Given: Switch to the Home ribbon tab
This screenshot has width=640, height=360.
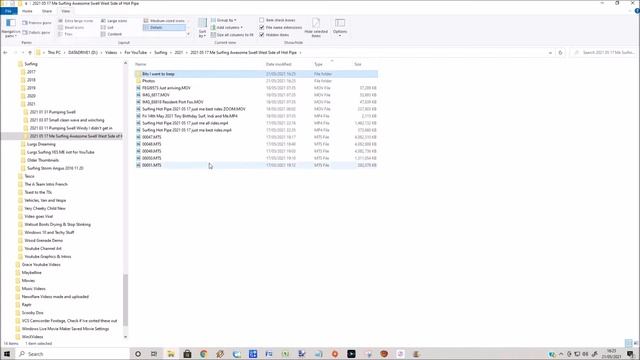Looking at the screenshot, I should tap(27, 11).
